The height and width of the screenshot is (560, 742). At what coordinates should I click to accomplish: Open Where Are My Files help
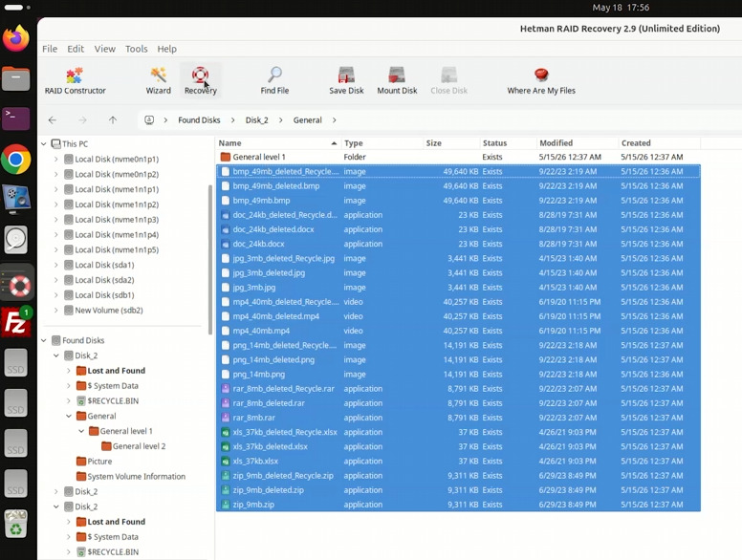pos(541,81)
